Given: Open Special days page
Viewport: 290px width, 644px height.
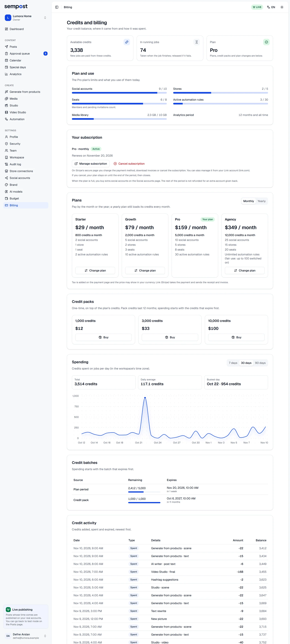Looking at the screenshot, I should click(x=26, y=67).
